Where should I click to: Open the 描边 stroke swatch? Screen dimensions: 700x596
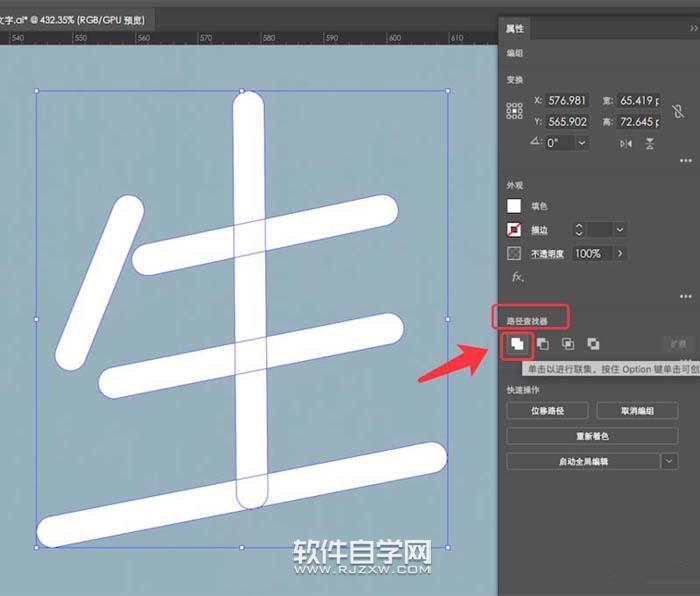tap(514, 229)
